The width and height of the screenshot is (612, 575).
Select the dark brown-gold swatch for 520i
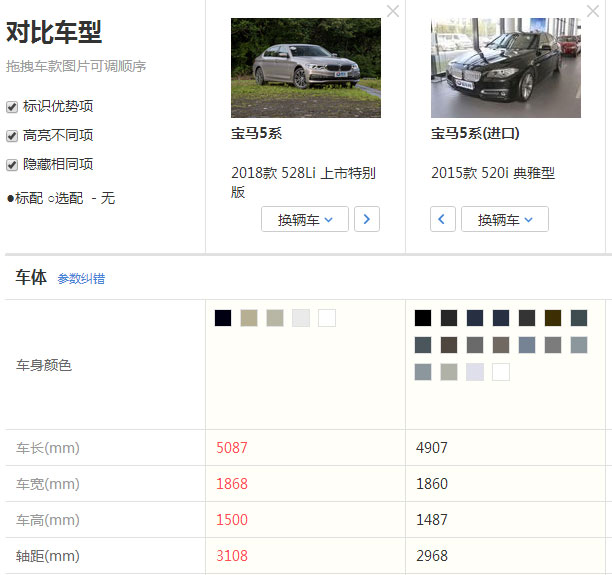(x=553, y=318)
